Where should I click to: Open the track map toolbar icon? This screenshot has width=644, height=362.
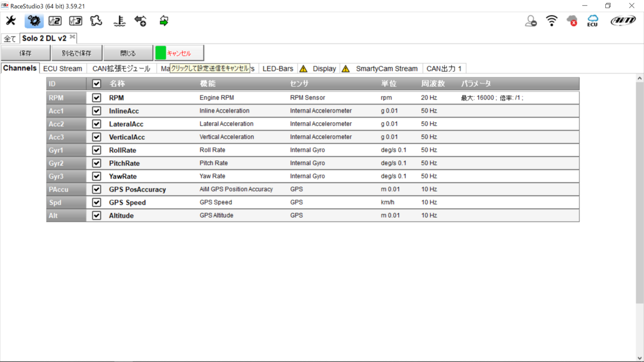coord(96,21)
